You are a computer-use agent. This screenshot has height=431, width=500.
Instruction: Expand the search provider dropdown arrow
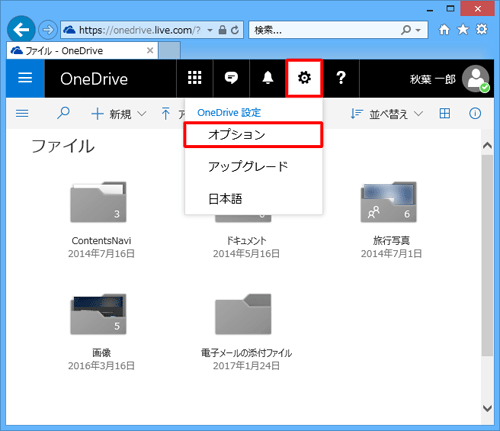pos(418,30)
